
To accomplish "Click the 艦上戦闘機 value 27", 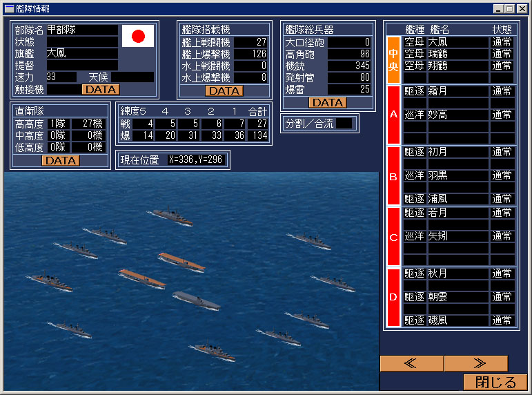I will (x=250, y=42).
